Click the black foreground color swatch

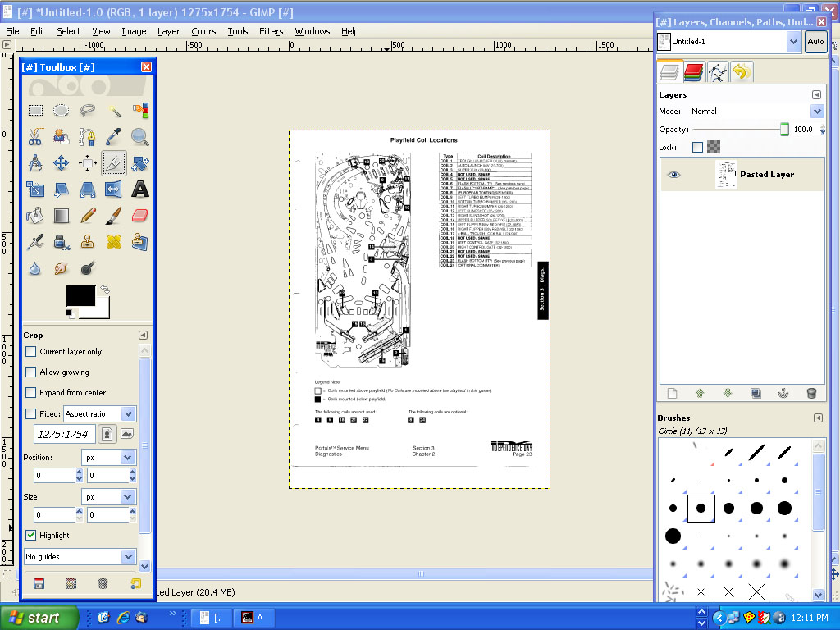80,298
